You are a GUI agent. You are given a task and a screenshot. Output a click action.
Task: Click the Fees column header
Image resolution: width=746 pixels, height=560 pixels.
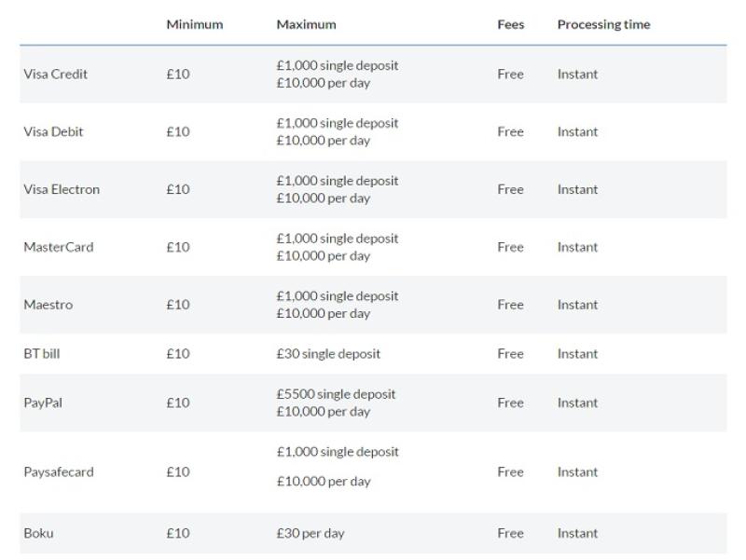point(510,24)
